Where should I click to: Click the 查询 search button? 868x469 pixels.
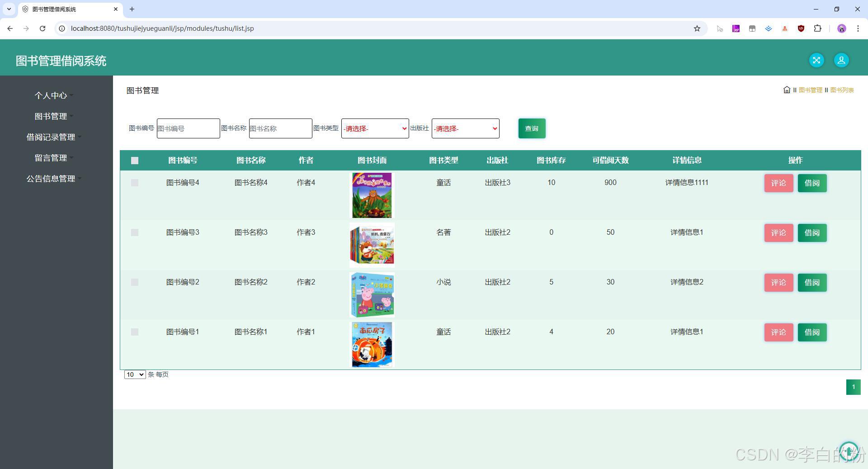tap(532, 128)
